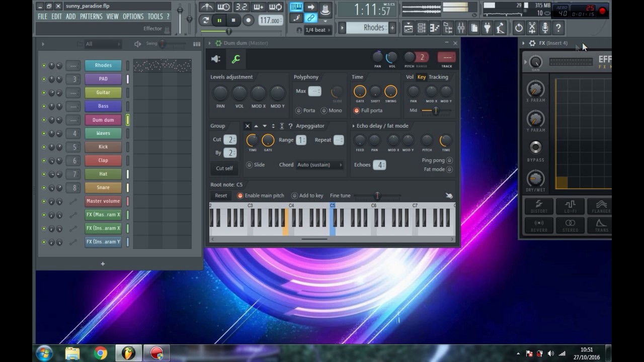This screenshot has width=644, height=362.
Task: Toggle pattern/song mode button
Action: pos(205,21)
